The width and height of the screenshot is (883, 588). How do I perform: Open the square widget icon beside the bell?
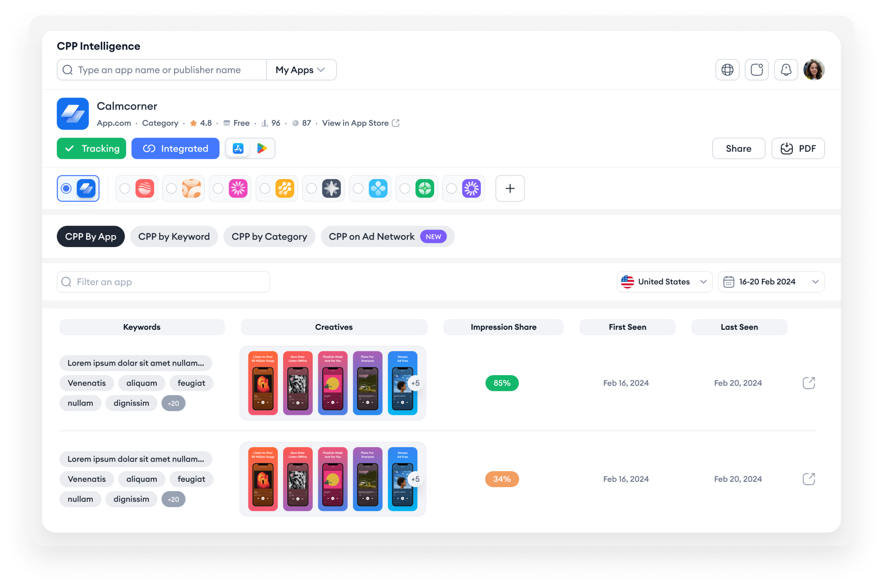756,70
